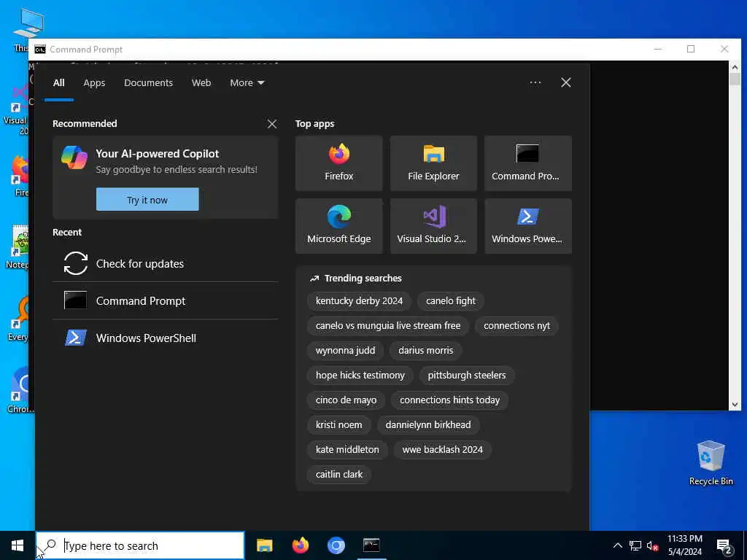The height and width of the screenshot is (560, 747).
Task: Dismiss the Recommended section
Action: click(272, 124)
